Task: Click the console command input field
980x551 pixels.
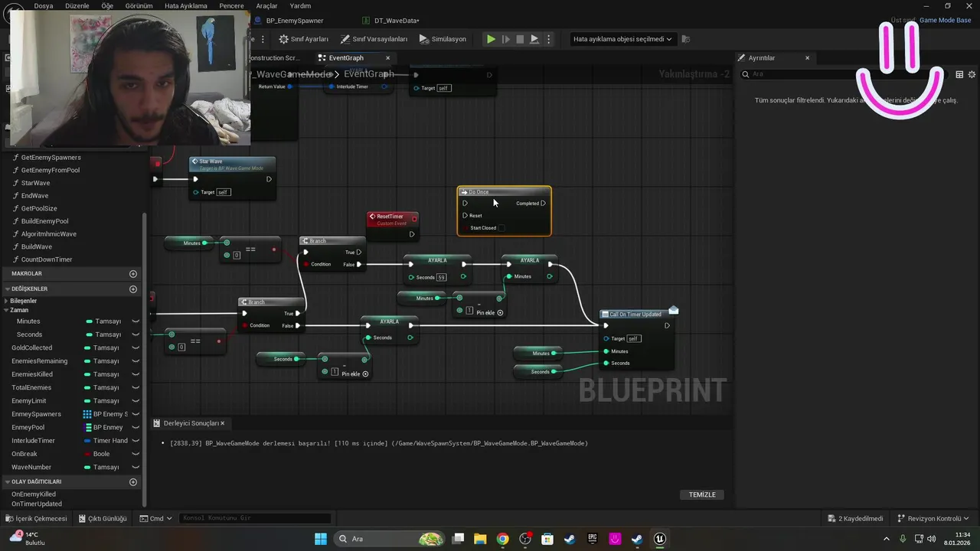Action: tap(256, 518)
